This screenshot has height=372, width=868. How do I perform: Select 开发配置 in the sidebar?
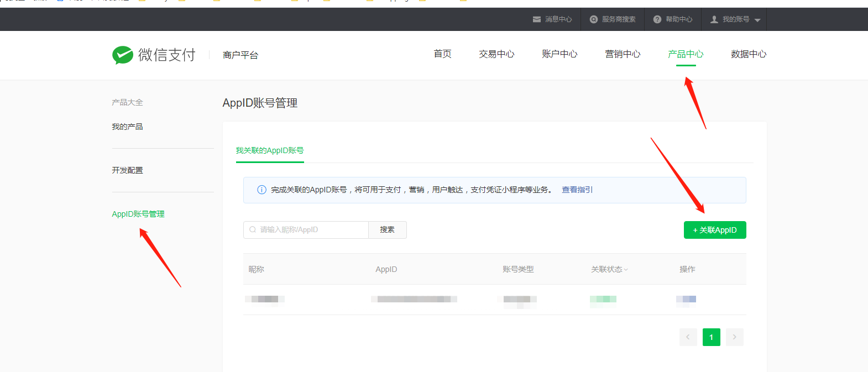tap(127, 170)
